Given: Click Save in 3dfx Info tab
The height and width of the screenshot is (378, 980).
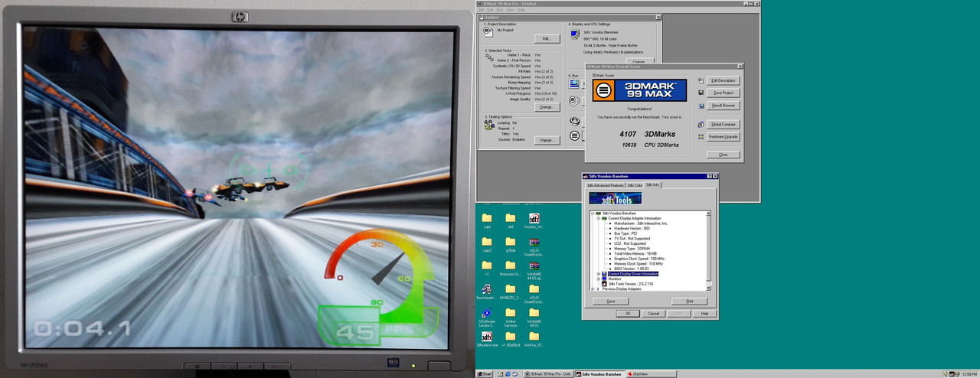Looking at the screenshot, I should click(610, 301).
